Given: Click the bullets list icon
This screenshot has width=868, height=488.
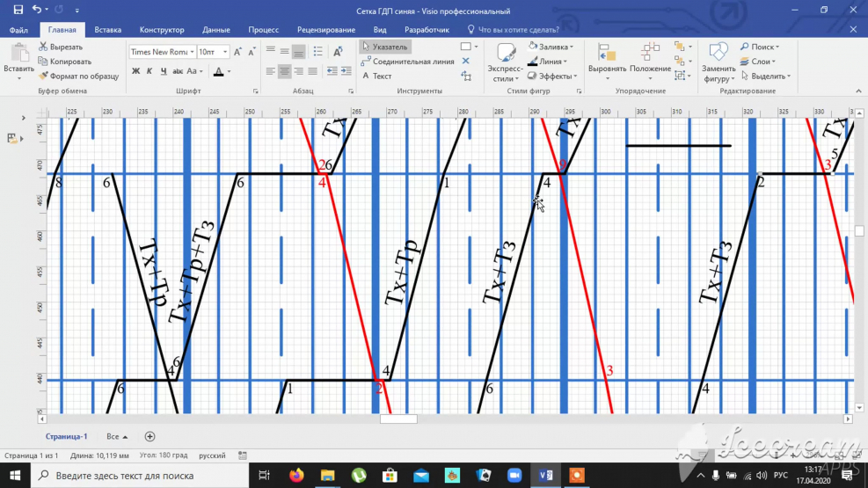Looking at the screenshot, I should pyautogui.click(x=317, y=52).
